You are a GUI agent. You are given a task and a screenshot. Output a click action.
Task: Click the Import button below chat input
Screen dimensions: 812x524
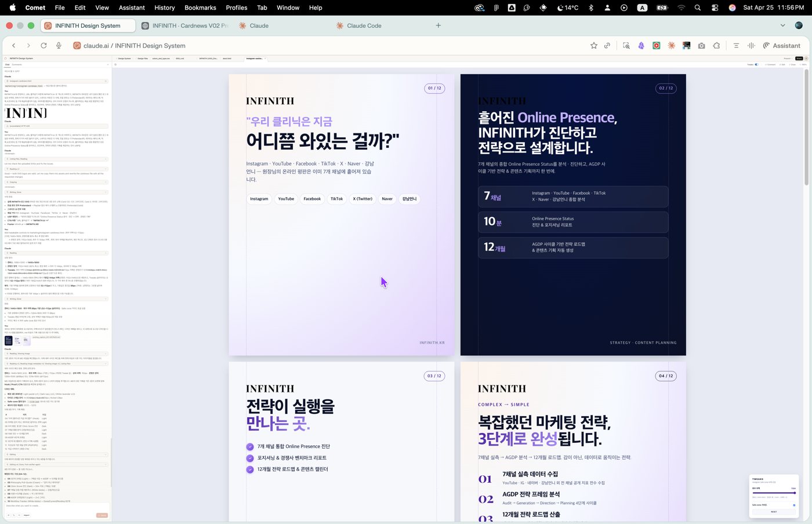click(27, 515)
